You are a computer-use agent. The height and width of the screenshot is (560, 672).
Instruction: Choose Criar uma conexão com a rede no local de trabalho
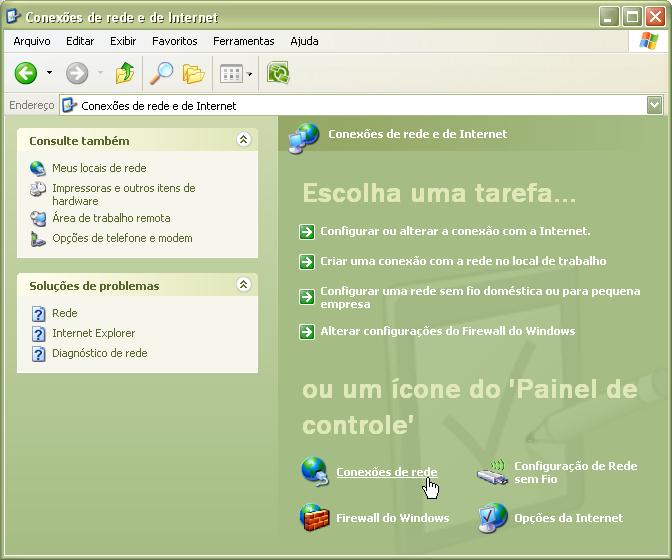click(463, 261)
